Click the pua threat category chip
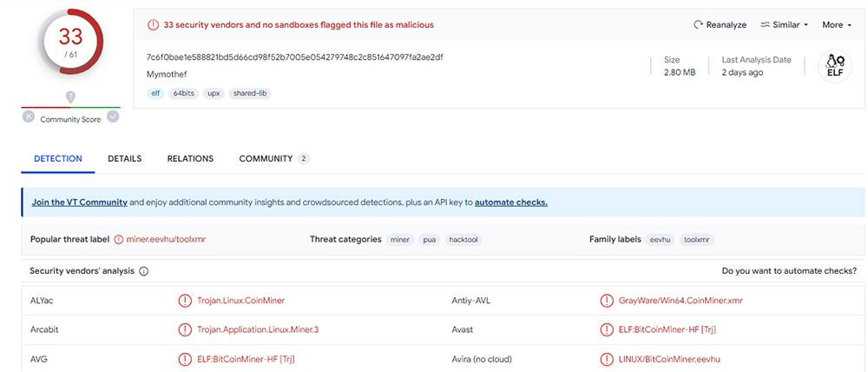Screen dimensions: 868x372 [x=429, y=240]
